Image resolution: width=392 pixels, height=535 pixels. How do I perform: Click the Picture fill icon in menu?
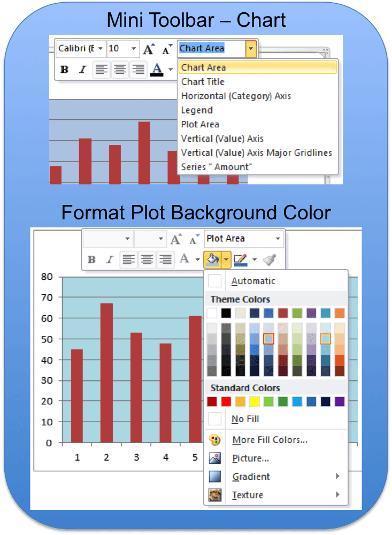click(x=215, y=458)
